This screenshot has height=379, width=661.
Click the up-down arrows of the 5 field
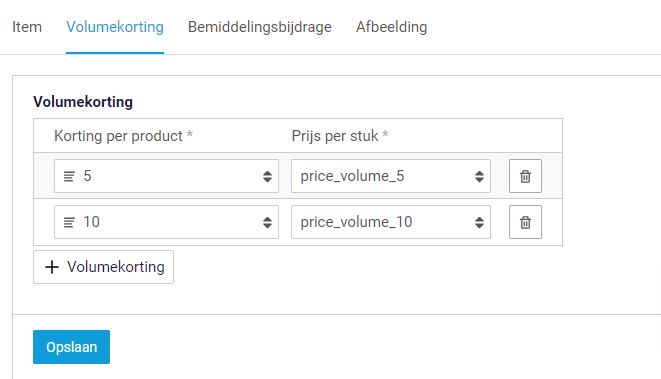[x=267, y=176]
